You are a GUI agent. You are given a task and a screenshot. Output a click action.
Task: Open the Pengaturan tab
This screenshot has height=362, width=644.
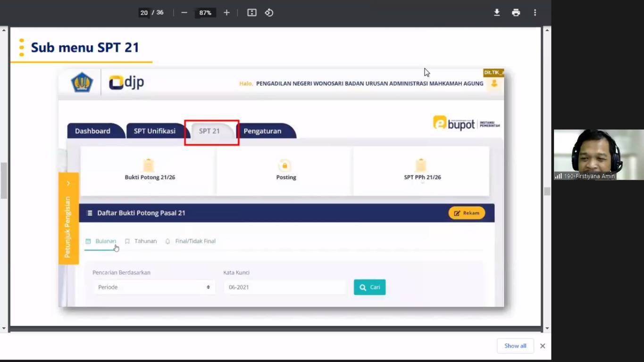click(262, 131)
